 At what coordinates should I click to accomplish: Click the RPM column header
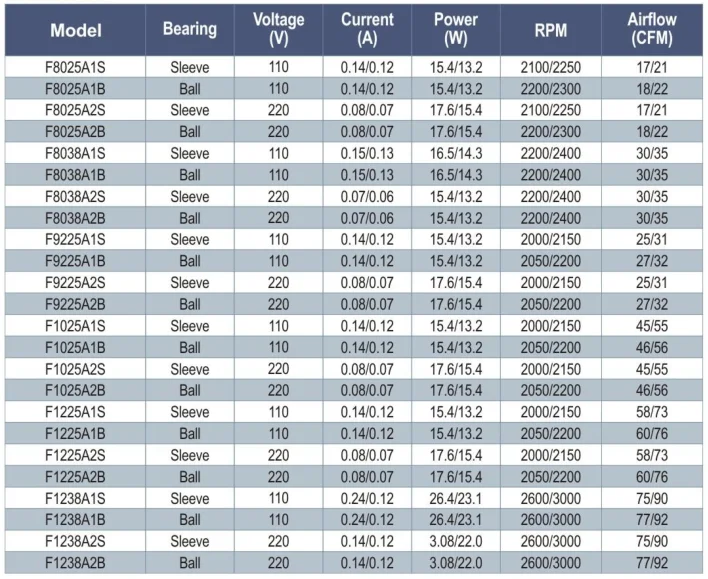click(550, 30)
